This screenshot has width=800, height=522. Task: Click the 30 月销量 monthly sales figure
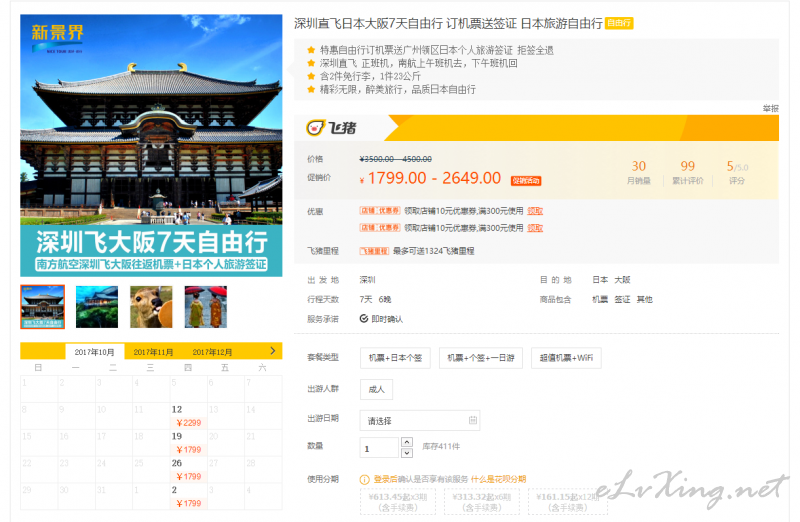point(638,172)
